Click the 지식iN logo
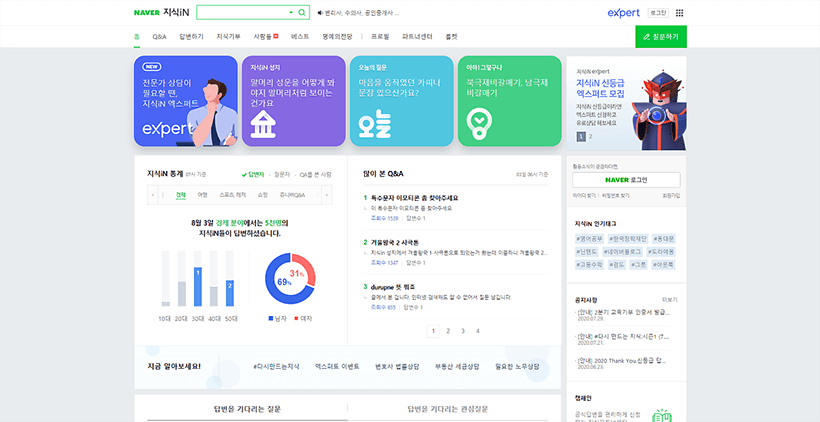Screen dimensions: 820x422 tap(176, 13)
